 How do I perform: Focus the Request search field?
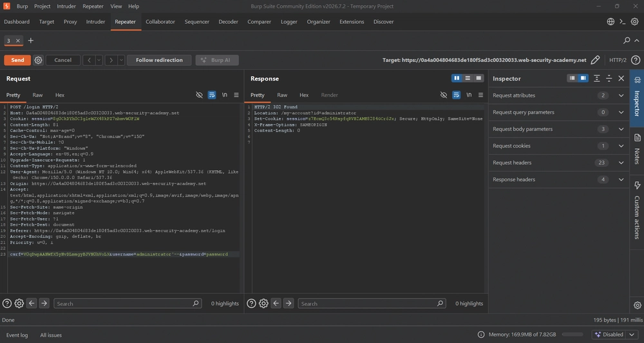(128, 304)
